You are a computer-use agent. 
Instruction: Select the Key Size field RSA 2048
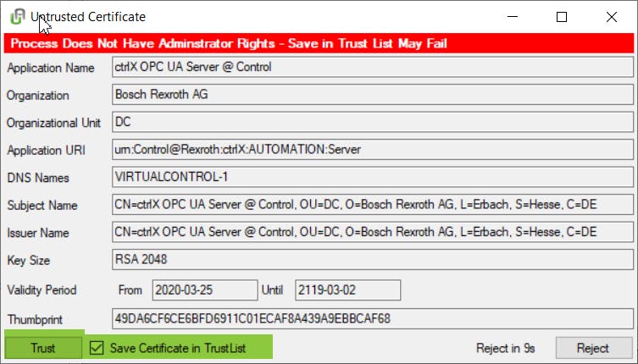[x=372, y=260]
